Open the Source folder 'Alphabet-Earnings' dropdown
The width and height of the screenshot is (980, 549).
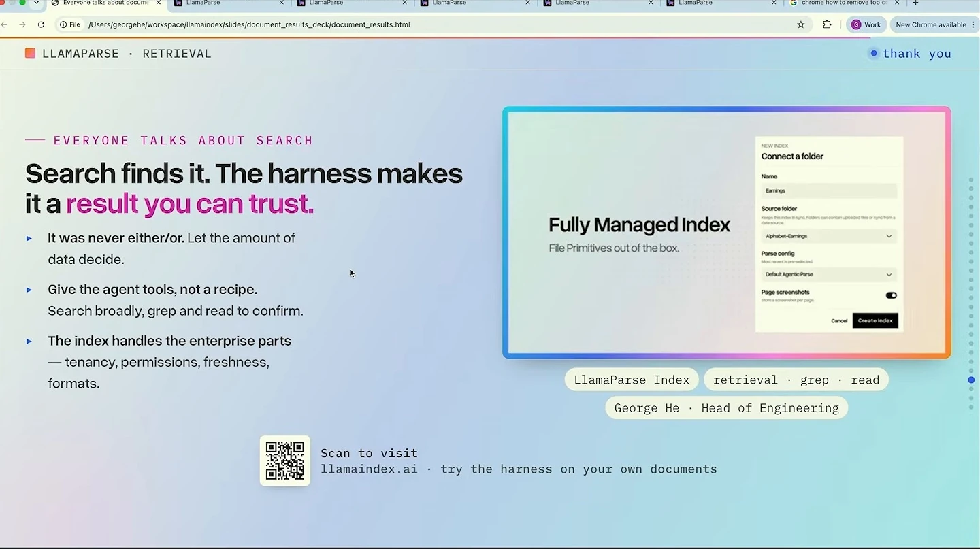point(829,236)
